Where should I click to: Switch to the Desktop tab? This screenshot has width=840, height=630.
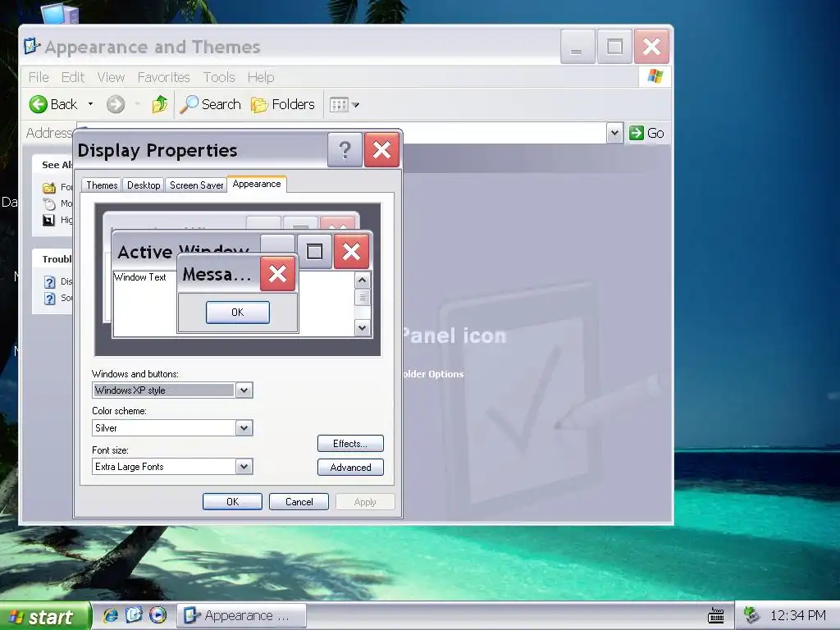(144, 185)
